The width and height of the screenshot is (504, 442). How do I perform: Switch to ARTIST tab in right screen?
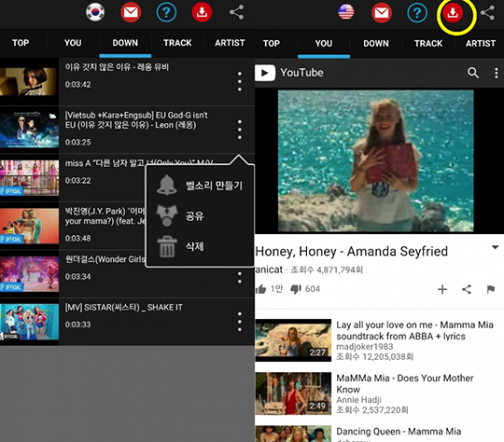[481, 44]
